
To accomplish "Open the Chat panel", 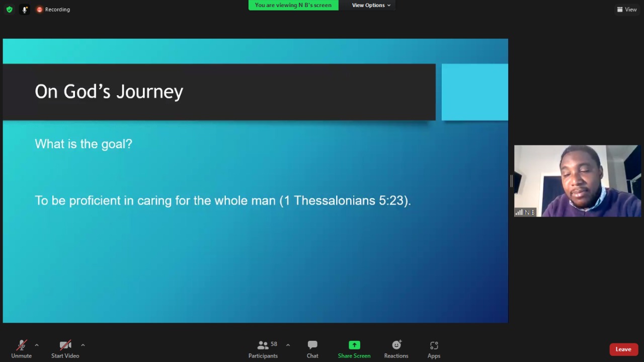I will (x=312, y=349).
